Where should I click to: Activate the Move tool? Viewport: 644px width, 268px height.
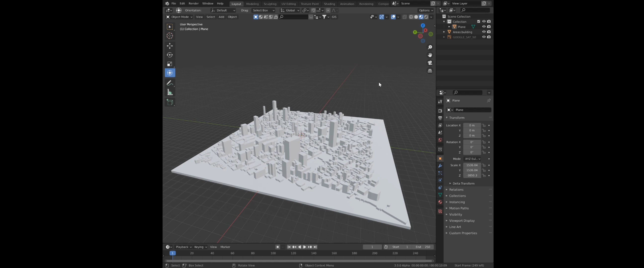pos(170,46)
